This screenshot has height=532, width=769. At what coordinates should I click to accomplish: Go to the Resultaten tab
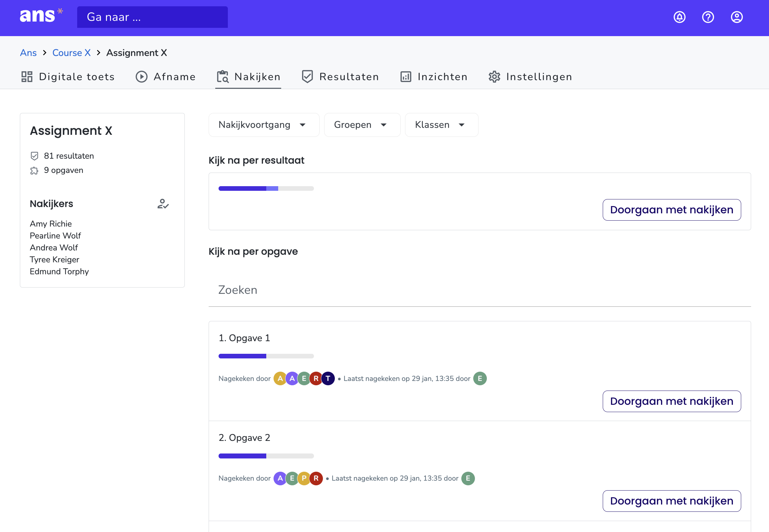(x=340, y=77)
